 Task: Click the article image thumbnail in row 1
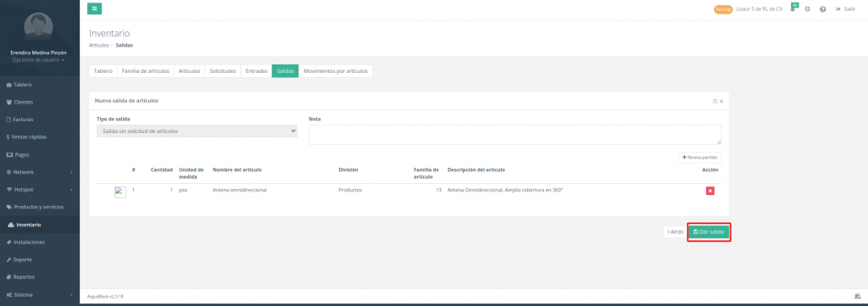click(x=120, y=192)
